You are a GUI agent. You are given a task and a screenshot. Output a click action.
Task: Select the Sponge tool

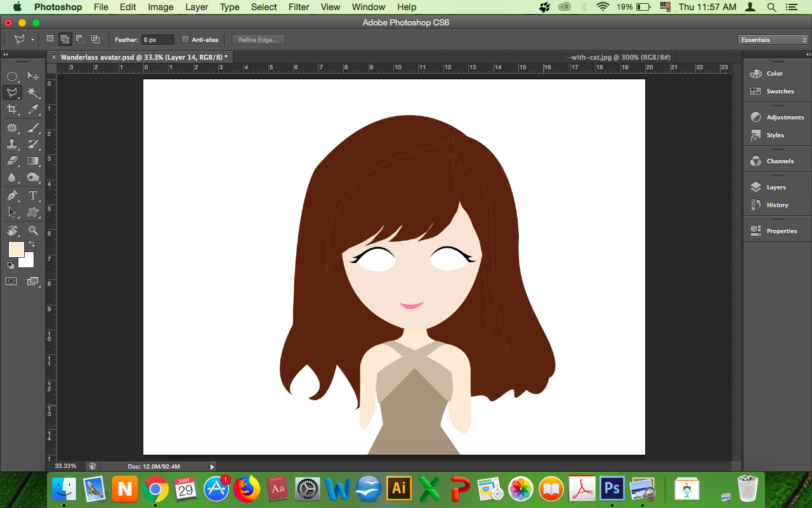pos(34,177)
